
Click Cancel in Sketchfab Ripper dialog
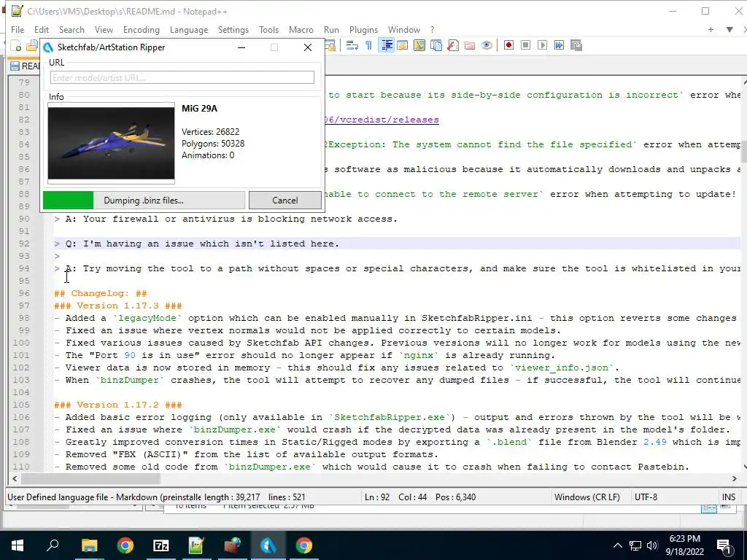coord(285,201)
